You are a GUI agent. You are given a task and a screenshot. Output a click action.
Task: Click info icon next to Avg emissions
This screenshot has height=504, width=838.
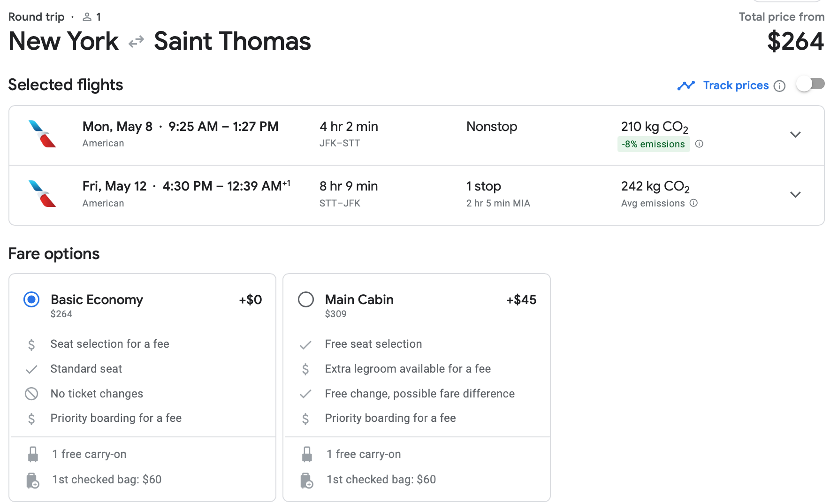tap(693, 203)
